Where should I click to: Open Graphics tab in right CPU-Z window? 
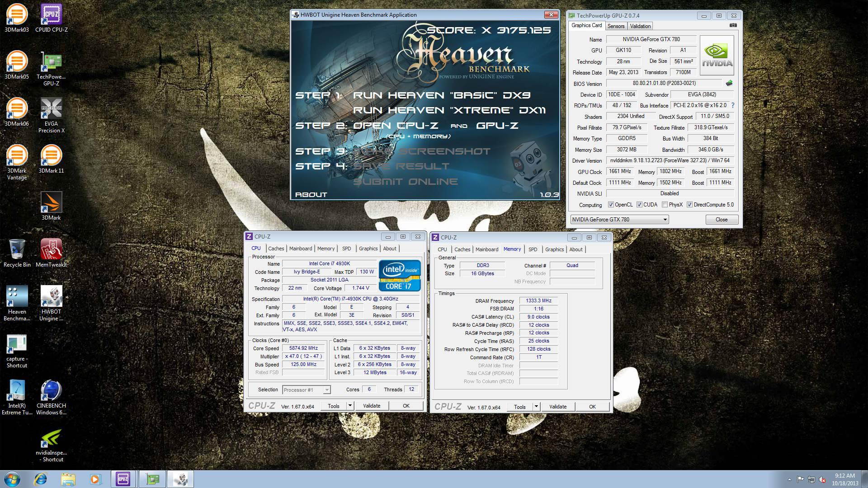coord(554,249)
